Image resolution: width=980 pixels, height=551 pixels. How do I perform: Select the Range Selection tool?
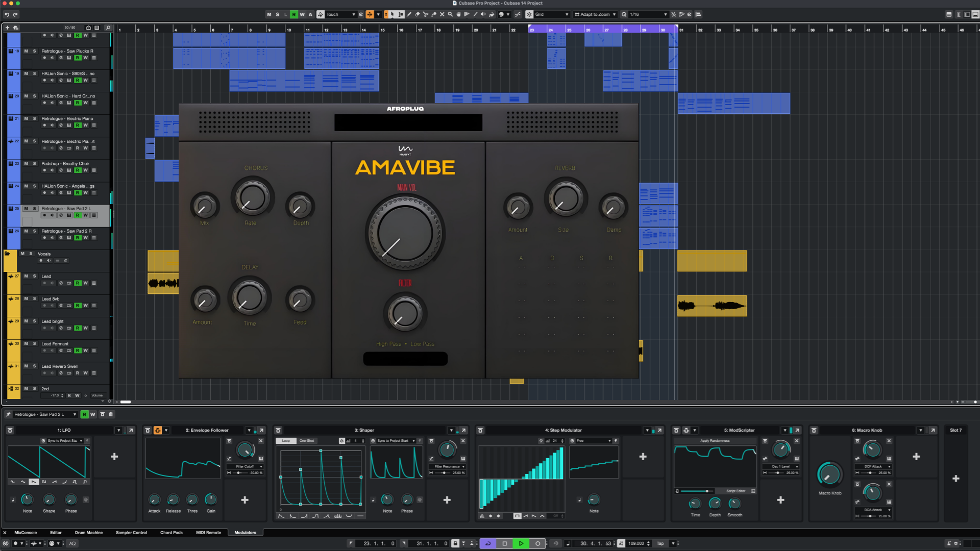tap(401, 14)
